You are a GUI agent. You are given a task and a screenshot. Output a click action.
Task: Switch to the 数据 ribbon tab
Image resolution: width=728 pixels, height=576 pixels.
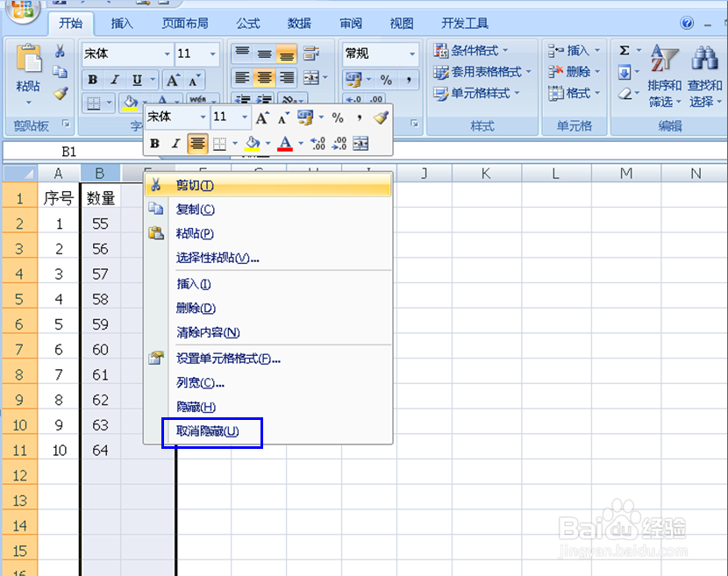[x=298, y=23]
